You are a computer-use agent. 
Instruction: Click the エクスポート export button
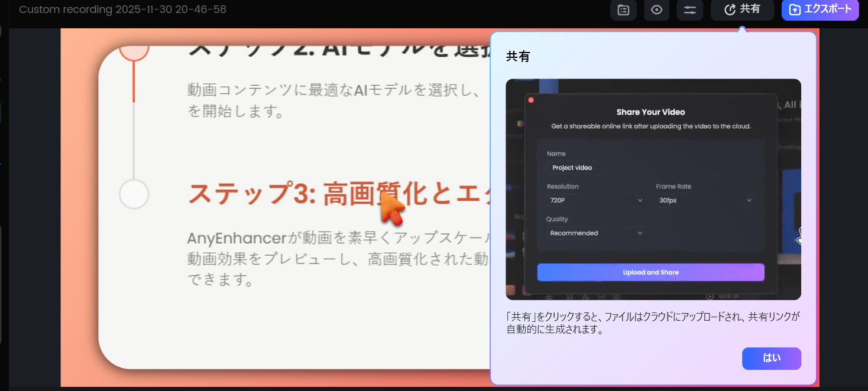820,9
